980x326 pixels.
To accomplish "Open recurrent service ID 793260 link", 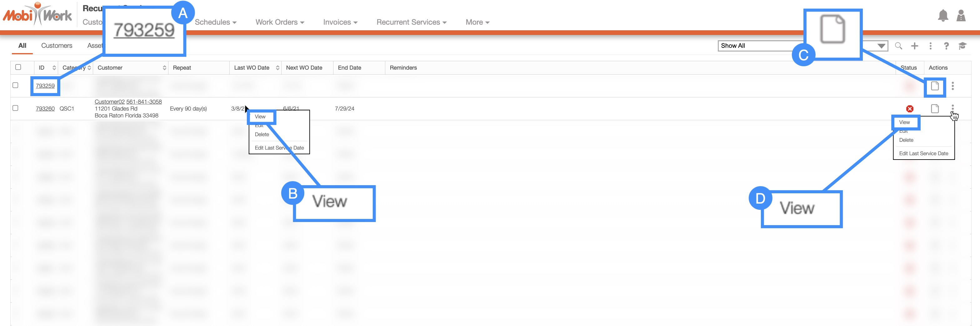I will tap(45, 109).
